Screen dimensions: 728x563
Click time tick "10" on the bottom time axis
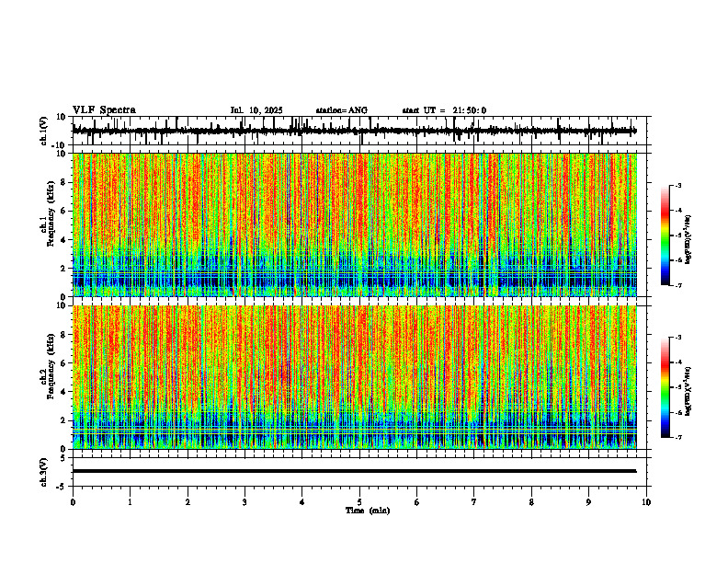(x=646, y=502)
